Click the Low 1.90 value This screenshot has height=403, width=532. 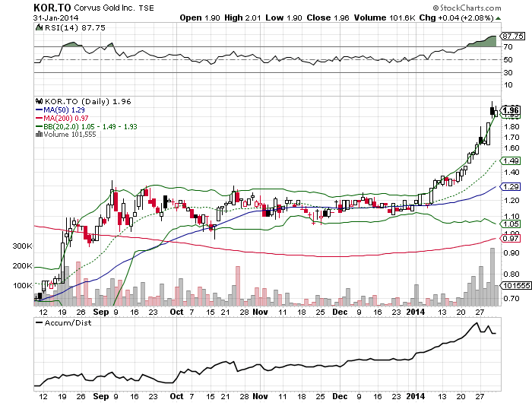pyautogui.click(x=283, y=18)
